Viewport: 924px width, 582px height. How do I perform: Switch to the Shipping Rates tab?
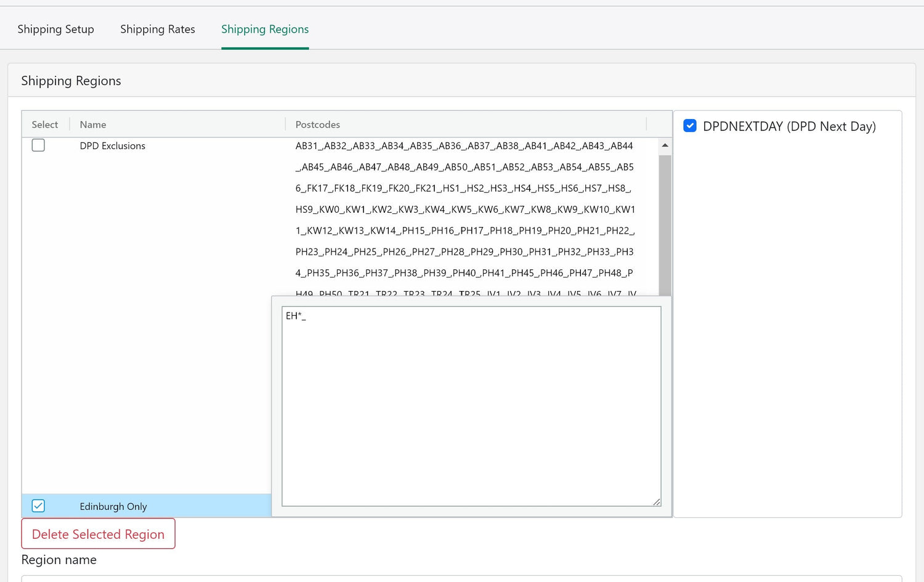(157, 29)
